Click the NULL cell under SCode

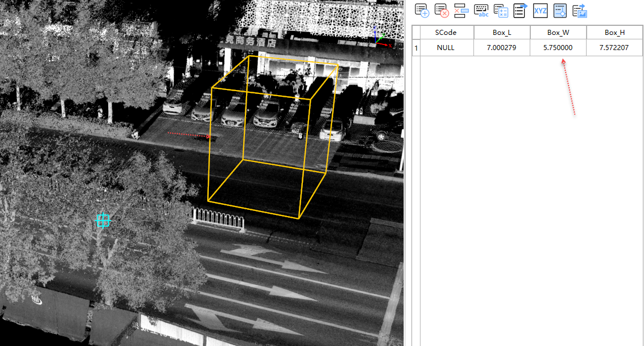(x=446, y=48)
